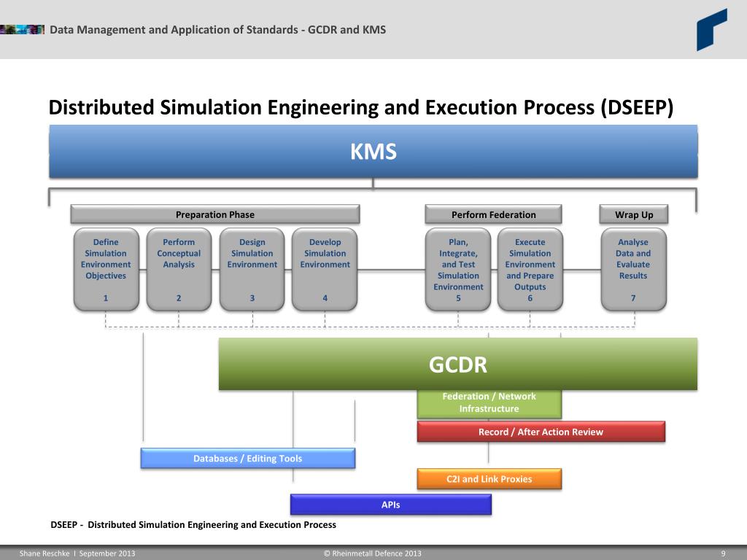Click the copyright Rheinmetall Defence 2013 text

click(373, 553)
